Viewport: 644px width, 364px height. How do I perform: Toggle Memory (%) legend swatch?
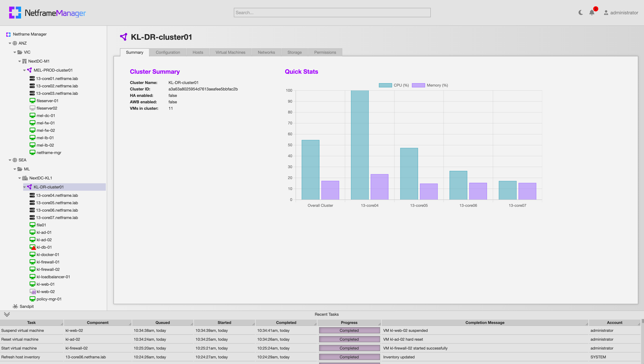[418, 85]
